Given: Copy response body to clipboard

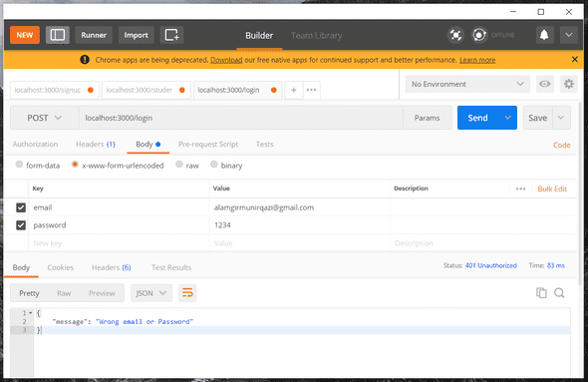Looking at the screenshot, I should pyautogui.click(x=541, y=292).
